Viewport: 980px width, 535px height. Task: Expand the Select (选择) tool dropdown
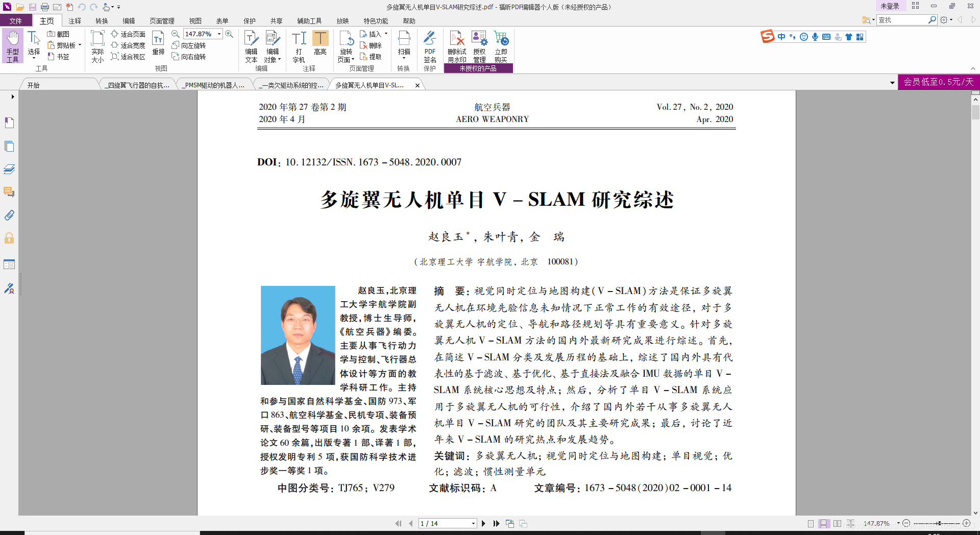34,59
